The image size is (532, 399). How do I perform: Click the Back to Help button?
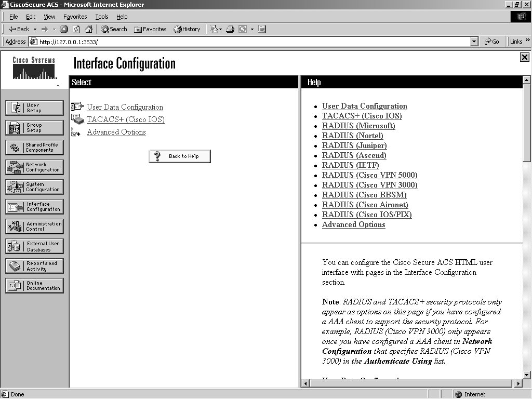click(x=179, y=156)
